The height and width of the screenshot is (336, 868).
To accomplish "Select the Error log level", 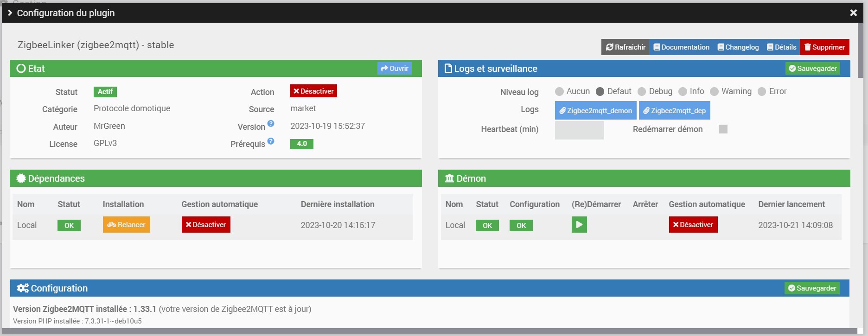I will point(762,92).
